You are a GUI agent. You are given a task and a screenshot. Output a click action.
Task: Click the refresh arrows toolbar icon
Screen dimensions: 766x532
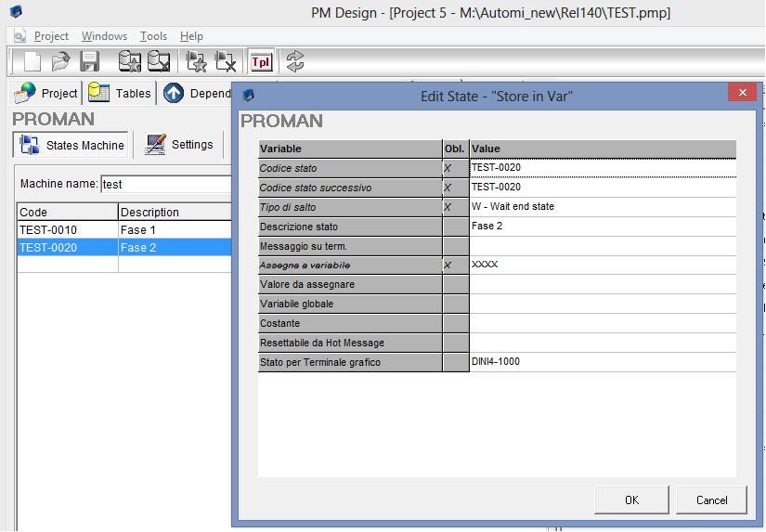(295, 61)
